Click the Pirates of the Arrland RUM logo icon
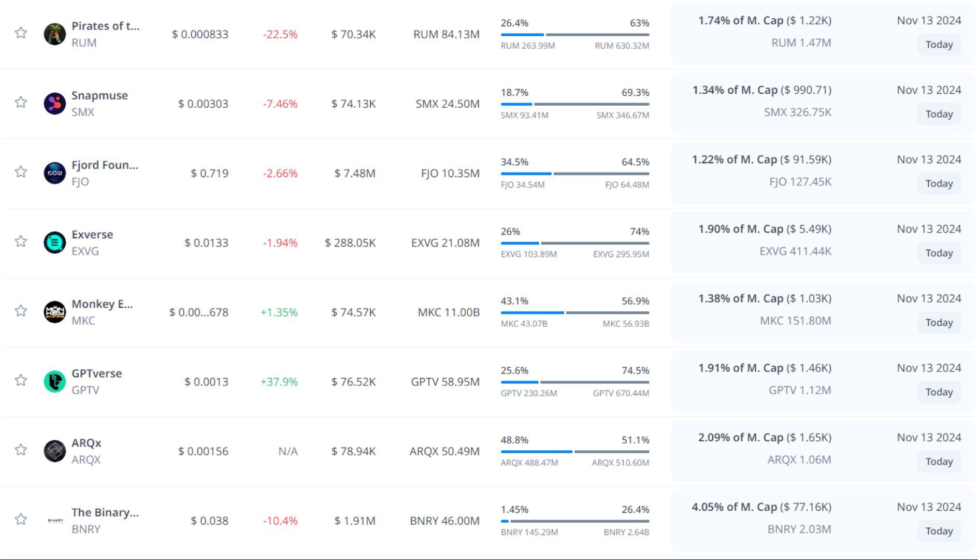This screenshot has width=978, height=560. [54, 34]
